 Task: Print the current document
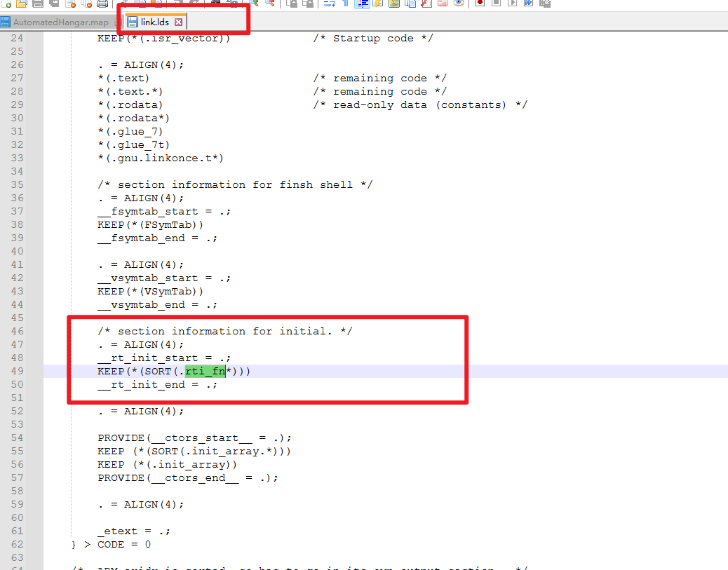tap(103, 4)
